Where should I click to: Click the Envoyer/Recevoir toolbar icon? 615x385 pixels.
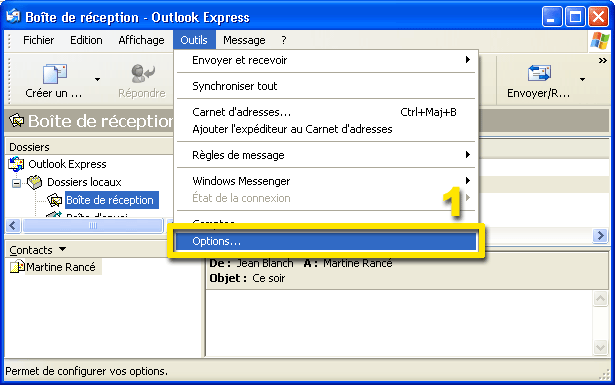coord(539,74)
